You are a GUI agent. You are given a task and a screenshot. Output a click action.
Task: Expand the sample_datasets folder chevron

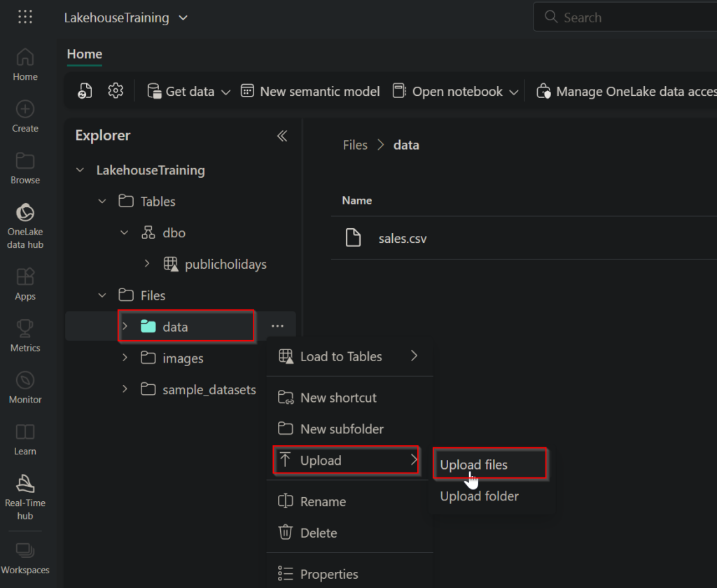[125, 389]
